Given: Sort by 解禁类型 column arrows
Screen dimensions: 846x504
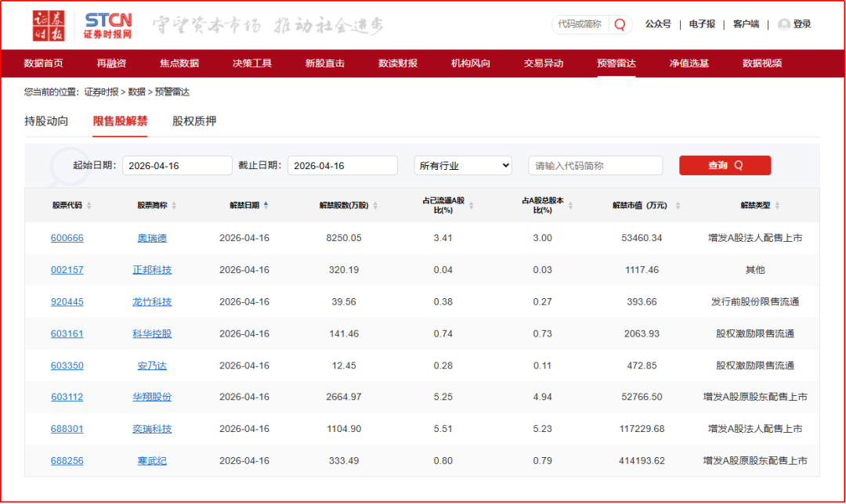Looking at the screenshot, I should point(777,205).
